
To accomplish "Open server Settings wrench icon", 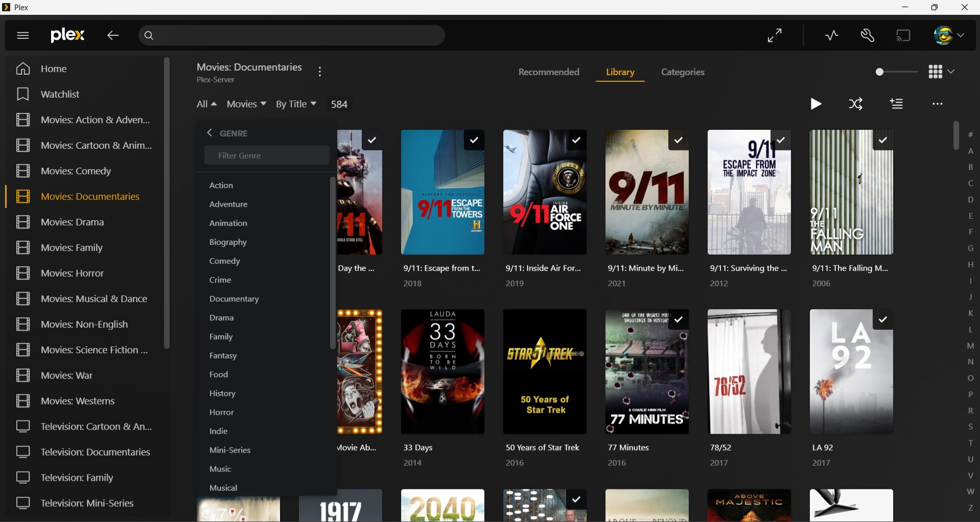I will pos(867,35).
